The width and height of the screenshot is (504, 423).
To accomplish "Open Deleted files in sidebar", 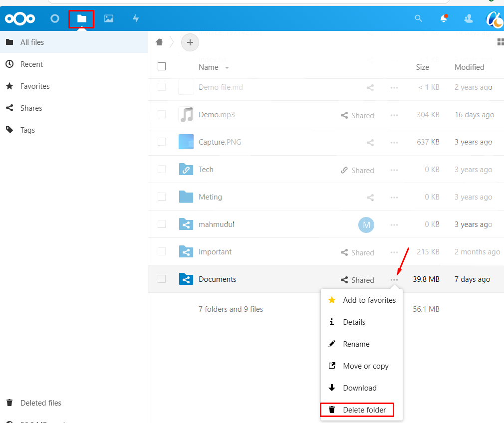I will (x=40, y=403).
